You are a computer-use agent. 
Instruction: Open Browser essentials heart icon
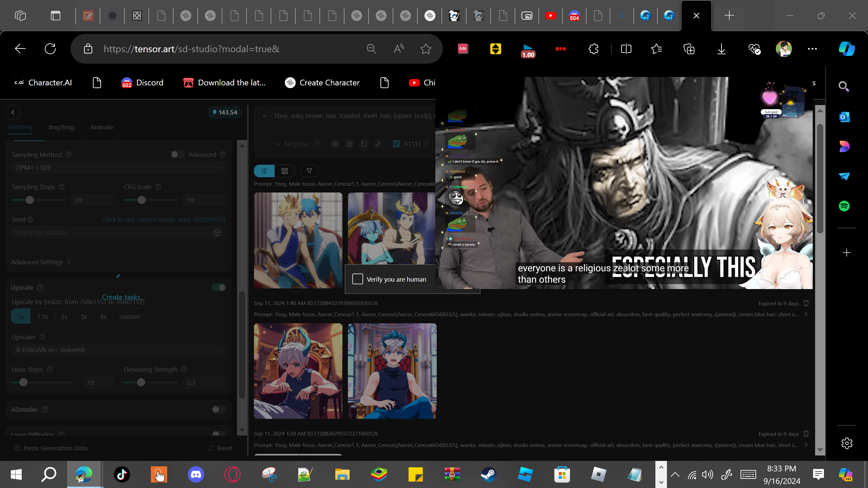tap(754, 49)
